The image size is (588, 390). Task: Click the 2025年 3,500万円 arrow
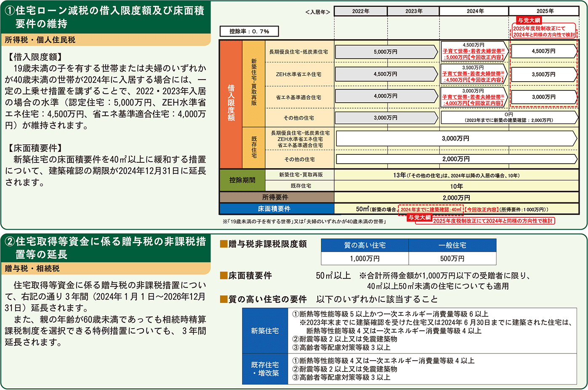click(543, 74)
